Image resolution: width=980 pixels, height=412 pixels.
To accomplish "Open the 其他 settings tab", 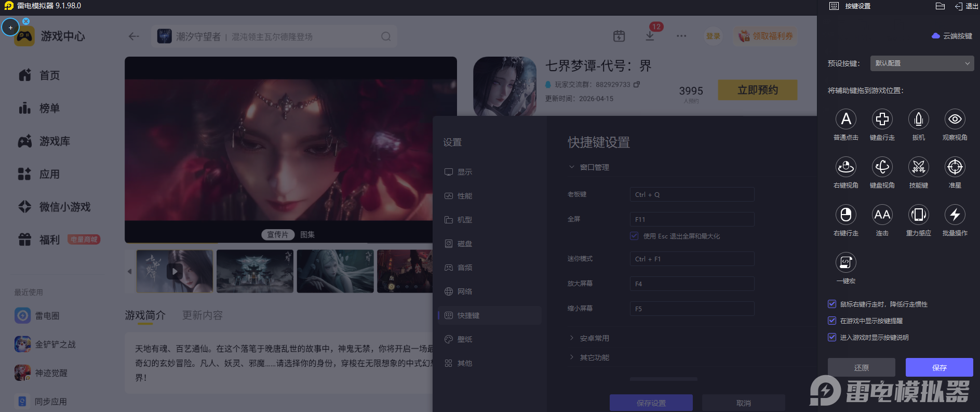I will click(x=490, y=363).
